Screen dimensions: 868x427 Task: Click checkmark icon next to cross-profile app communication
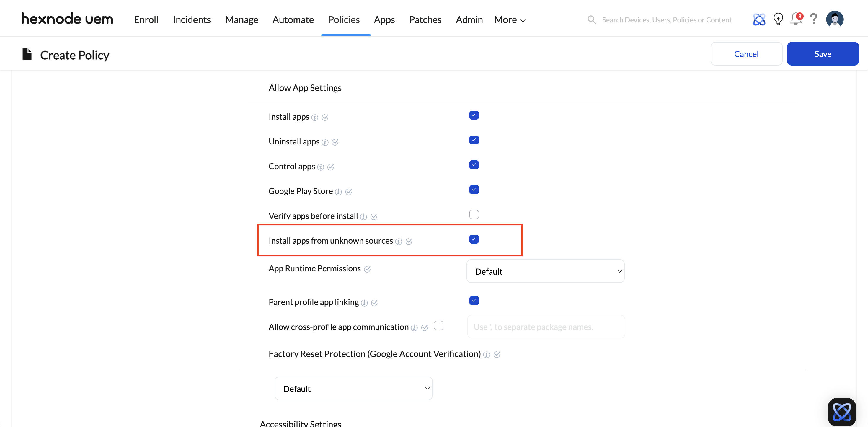pos(425,327)
